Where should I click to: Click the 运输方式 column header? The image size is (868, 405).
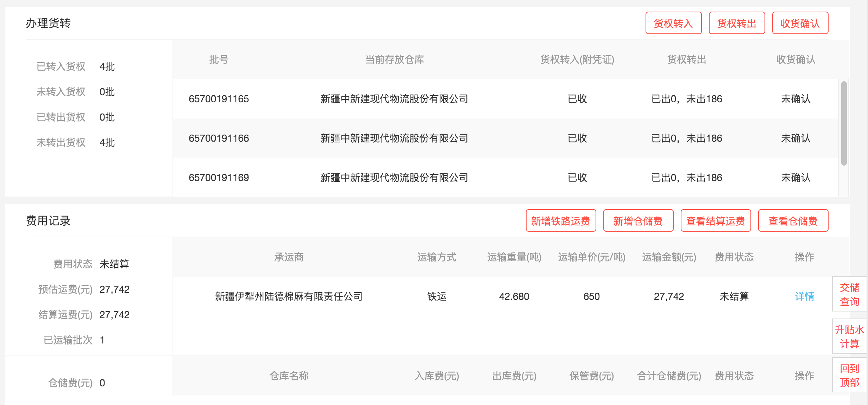click(436, 257)
